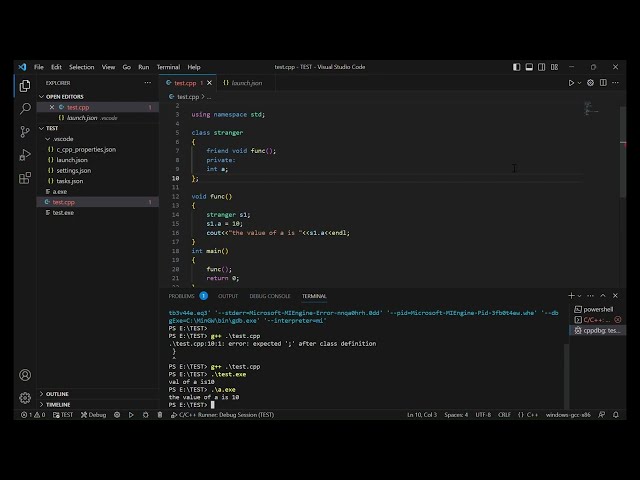Image resolution: width=640 pixels, height=480 pixels.
Task: Split the editor to the right
Action: pyautogui.click(x=603, y=83)
